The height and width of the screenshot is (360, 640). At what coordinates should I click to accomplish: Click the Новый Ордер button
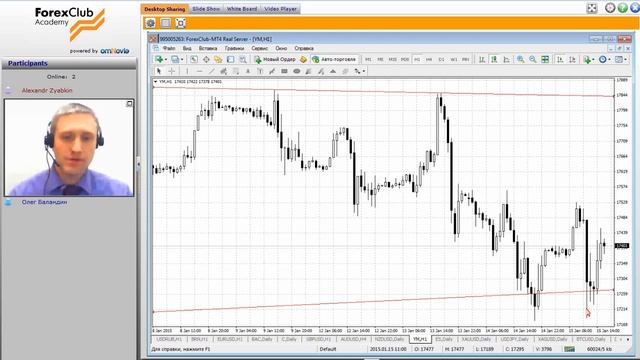pyautogui.click(x=275, y=60)
